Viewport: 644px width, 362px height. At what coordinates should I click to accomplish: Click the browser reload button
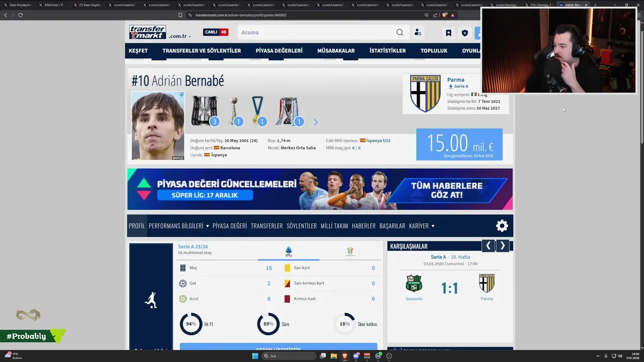(21, 15)
